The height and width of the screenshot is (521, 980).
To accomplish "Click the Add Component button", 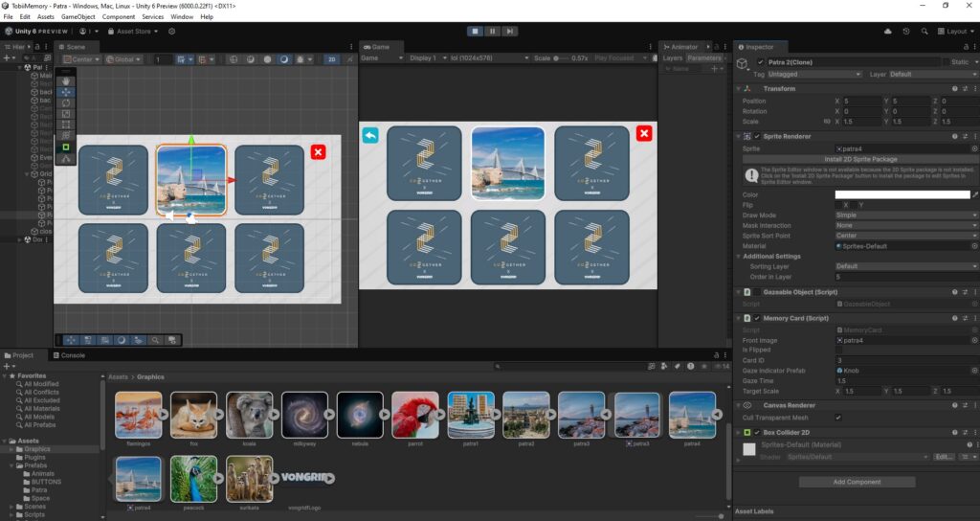I will tap(857, 482).
